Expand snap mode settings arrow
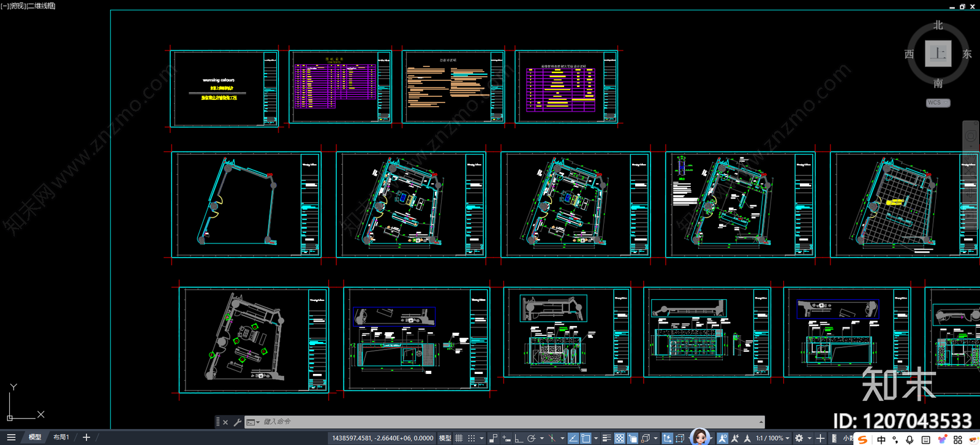Image resolution: width=980 pixels, height=445 pixels. [481, 438]
